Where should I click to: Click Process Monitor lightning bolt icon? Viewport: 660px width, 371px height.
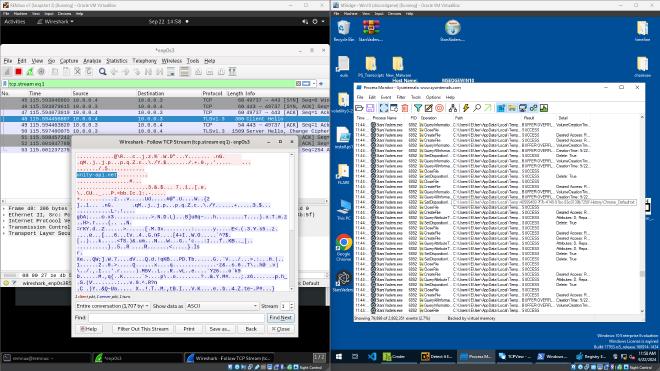click(x=466, y=108)
